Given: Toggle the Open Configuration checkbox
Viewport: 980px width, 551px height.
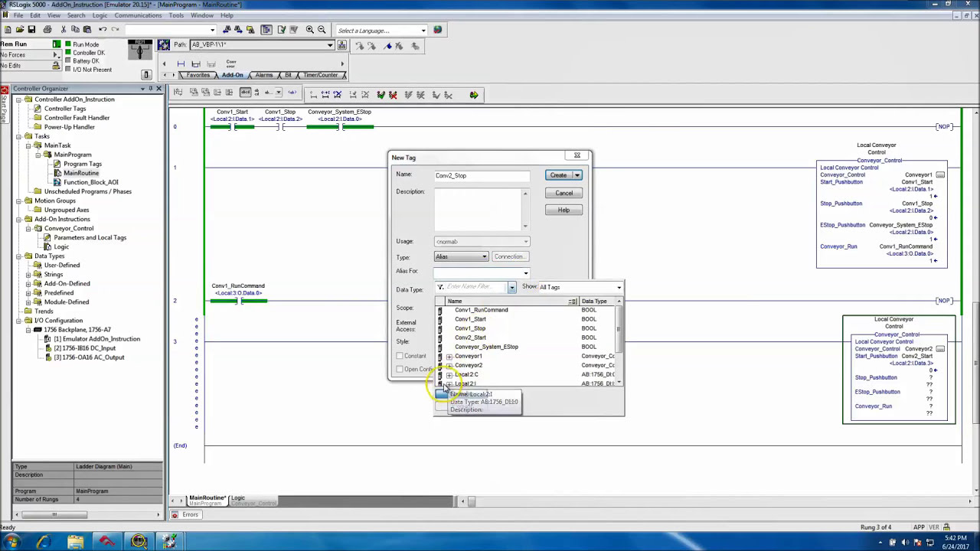Looking at the screenshot, I should pos(400,370).
